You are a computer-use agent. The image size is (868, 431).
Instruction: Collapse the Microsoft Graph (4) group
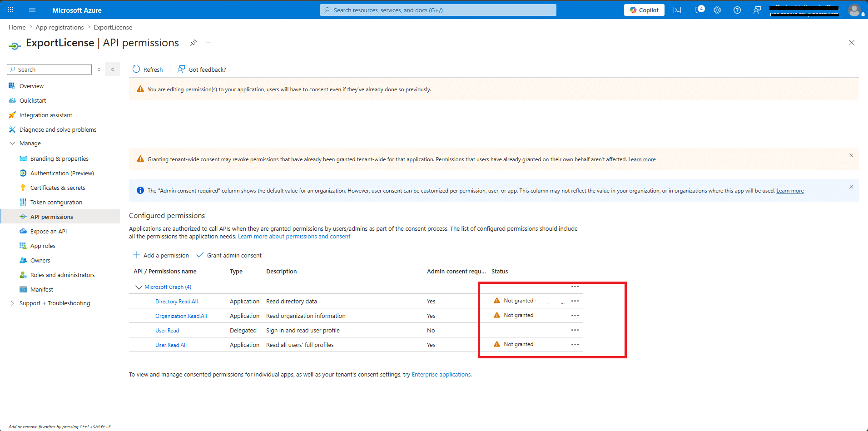click(139, 287)
